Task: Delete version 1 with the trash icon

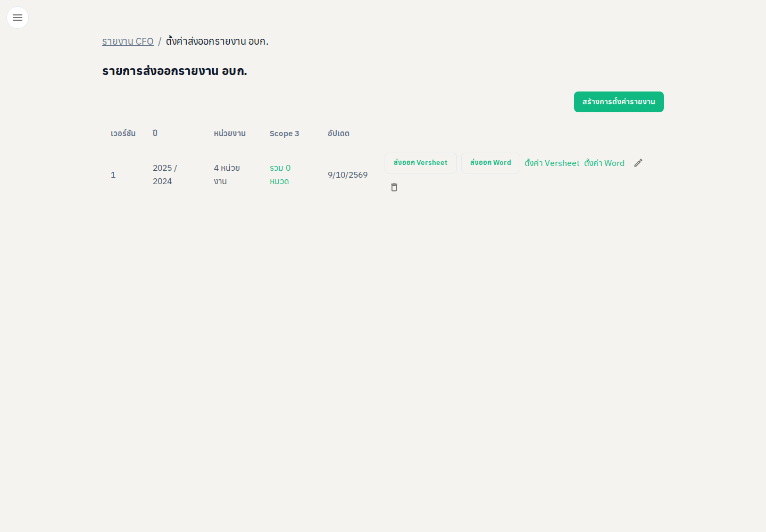Action: 394,187
